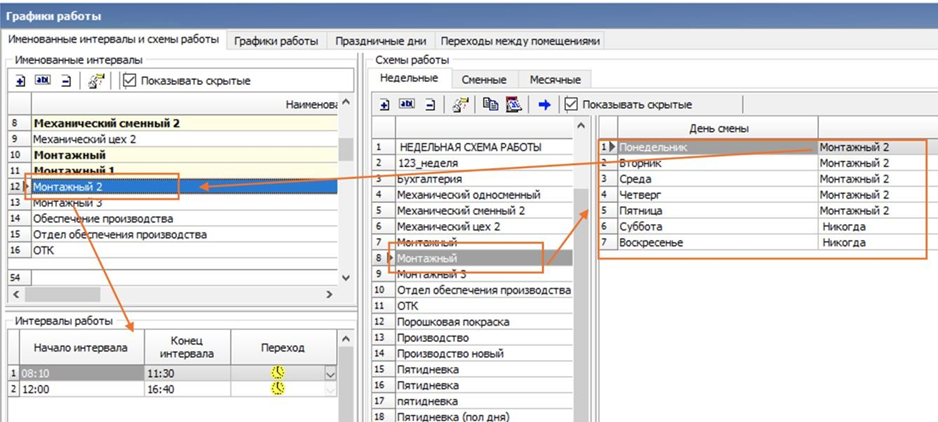Open Месячные schemes tab
The width and height of the screenshot is (938, 422).
554,79
